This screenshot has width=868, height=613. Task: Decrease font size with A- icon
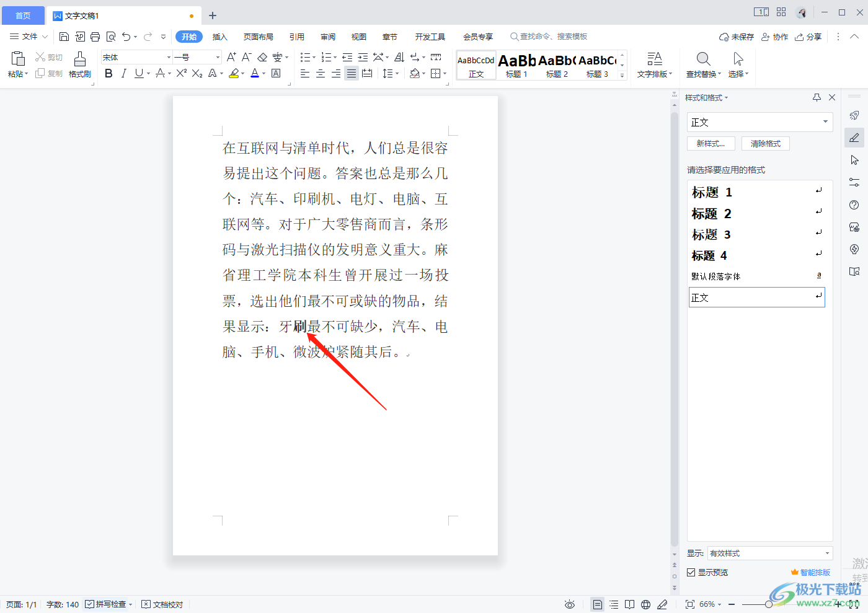(x=246, y=57)
